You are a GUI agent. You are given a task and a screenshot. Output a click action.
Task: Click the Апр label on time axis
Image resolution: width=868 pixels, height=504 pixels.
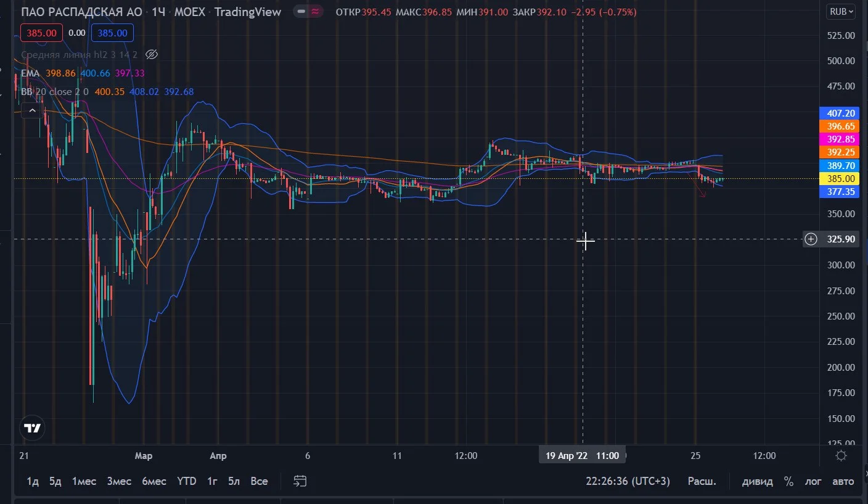218,456
